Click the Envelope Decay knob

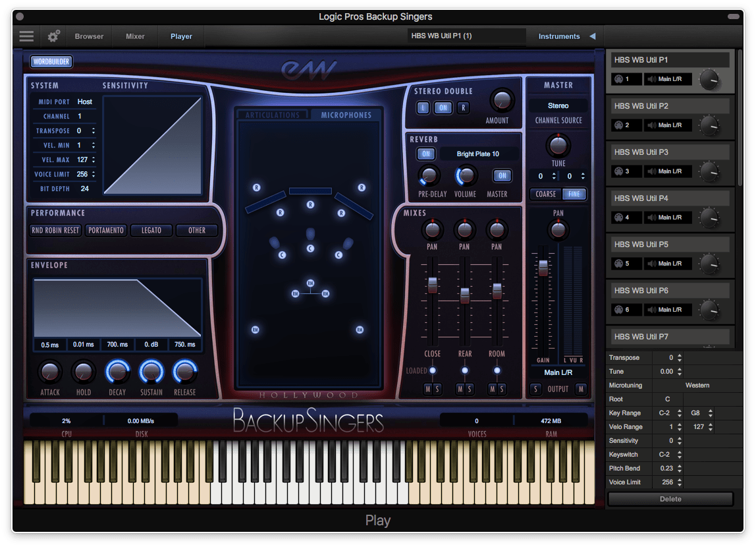click(x=117, y=372)
